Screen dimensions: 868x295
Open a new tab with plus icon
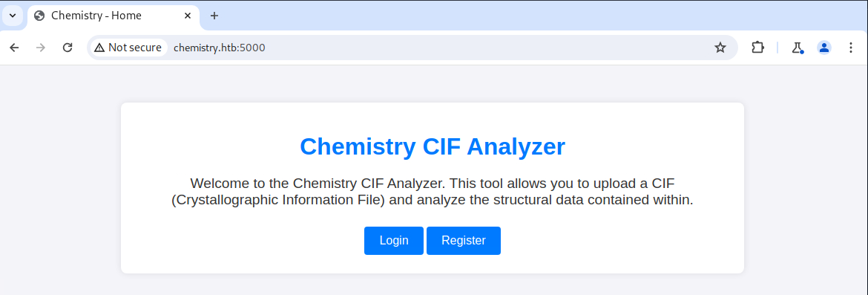214,16
